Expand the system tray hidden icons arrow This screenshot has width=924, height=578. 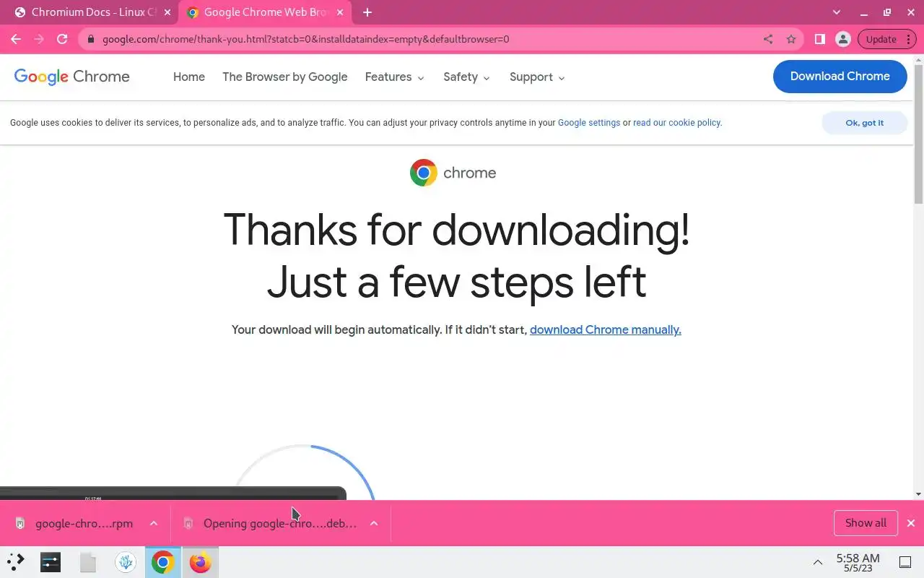[818, 562]
